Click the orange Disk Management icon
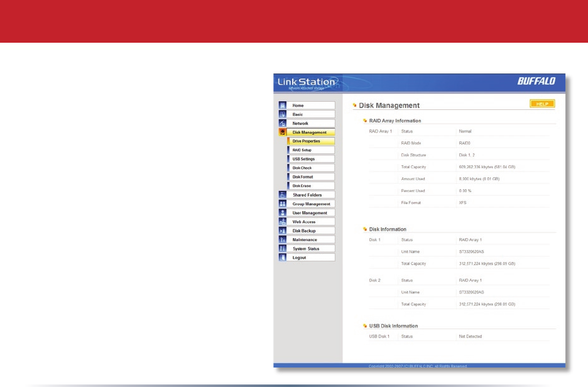This screenshot has height=387, width=588. coord(282,133)
